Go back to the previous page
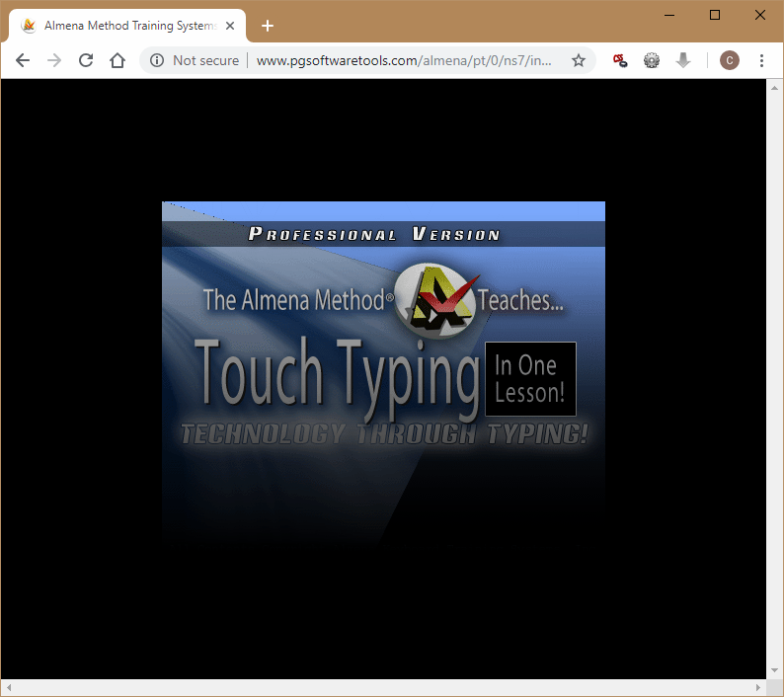The width and height of the screenshot is (784, 697). pos(23,60)
